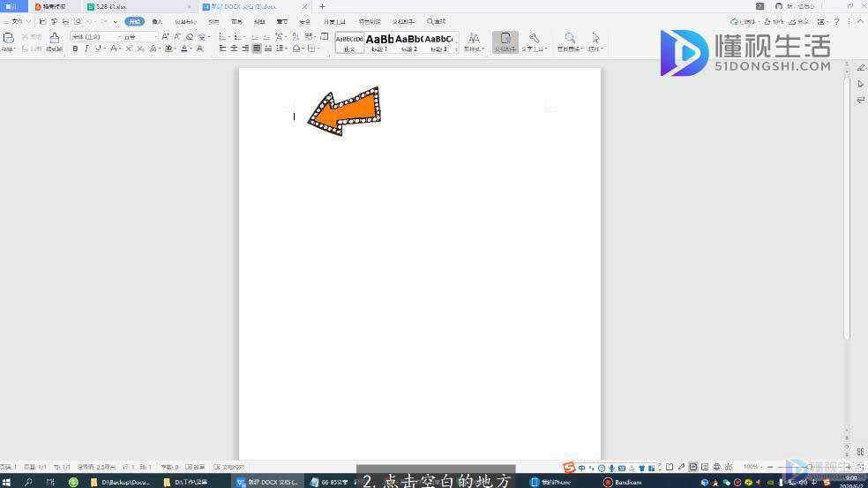Click the Decrease Font Size A- icon

pyautogui.click(x=177, y=36)
